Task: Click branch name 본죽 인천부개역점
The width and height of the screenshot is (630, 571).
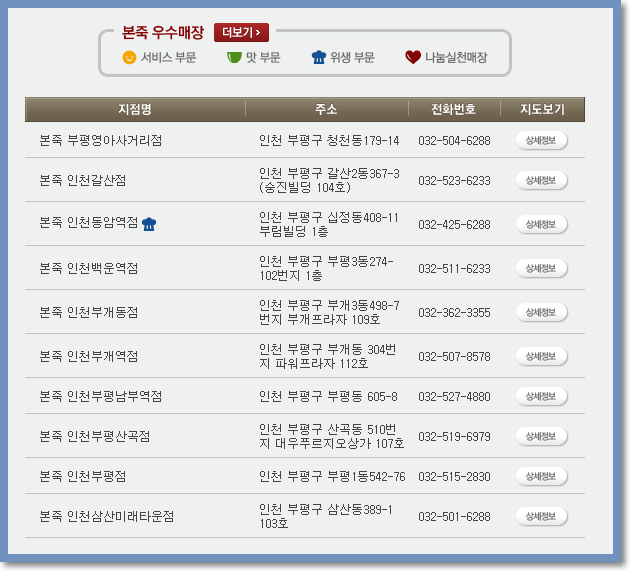Action: pos(88,356)
